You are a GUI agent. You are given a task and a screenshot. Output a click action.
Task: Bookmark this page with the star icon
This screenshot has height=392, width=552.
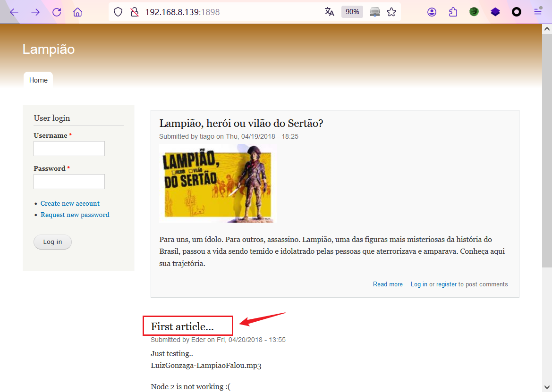point(391,12)
